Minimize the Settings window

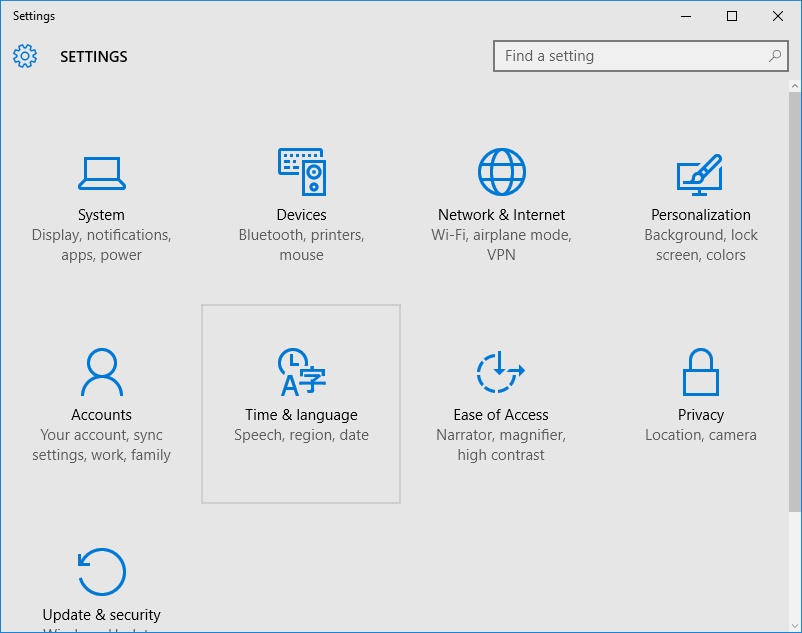(686, 16)
